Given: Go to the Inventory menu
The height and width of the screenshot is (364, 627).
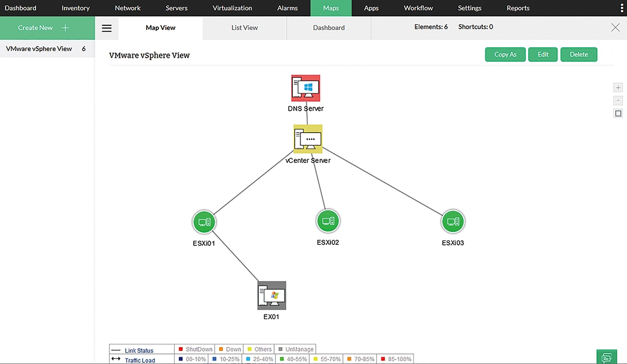Looking at the screenshot, I should [x=76, y=8].
